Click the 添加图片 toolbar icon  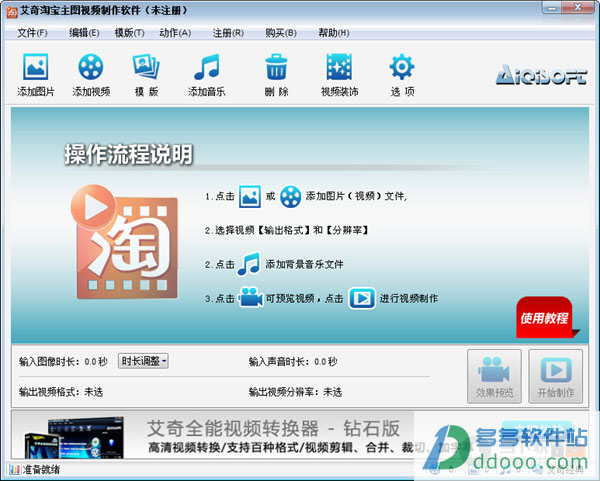[x=36, y=67]
